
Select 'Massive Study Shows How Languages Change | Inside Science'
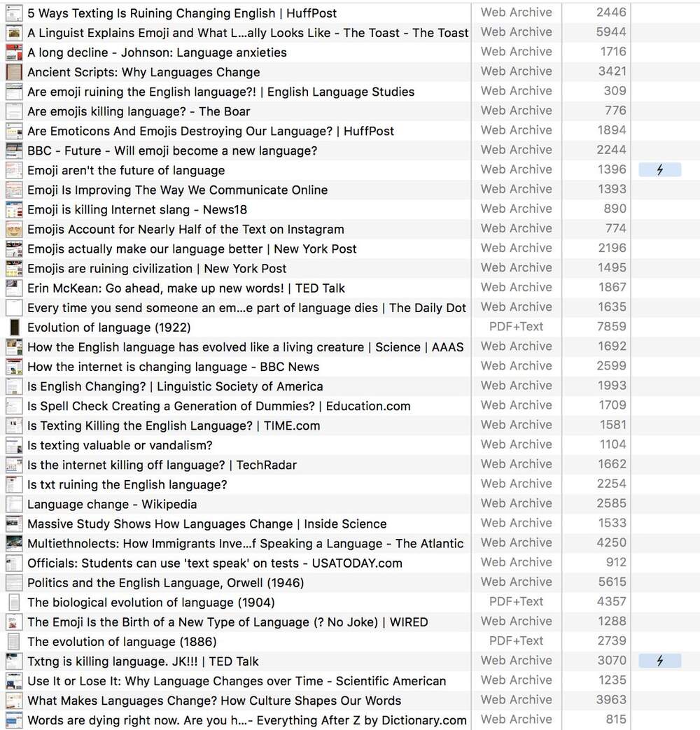coord(206,524)
